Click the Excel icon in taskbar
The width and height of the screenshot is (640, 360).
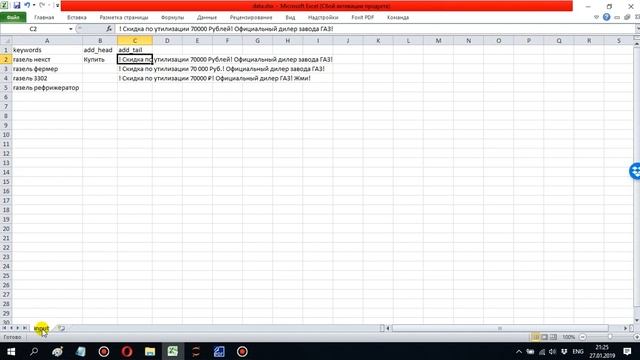[x=173, y=351]
